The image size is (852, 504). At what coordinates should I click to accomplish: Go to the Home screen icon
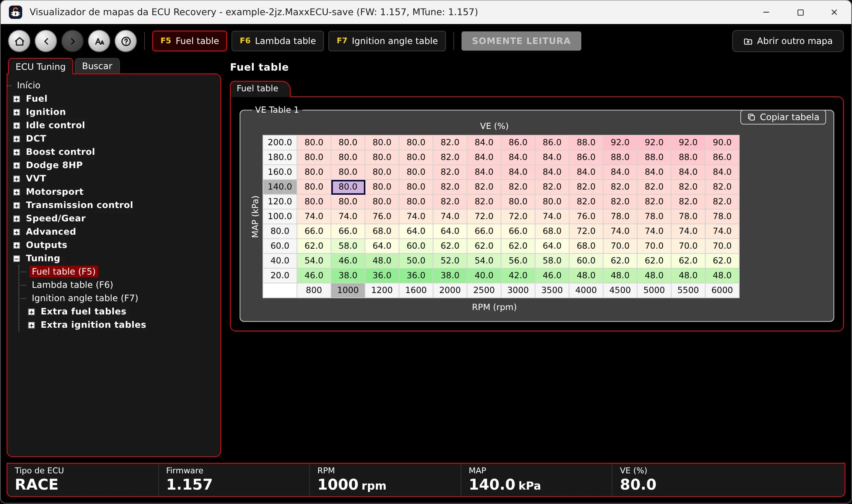pos(20,41)
